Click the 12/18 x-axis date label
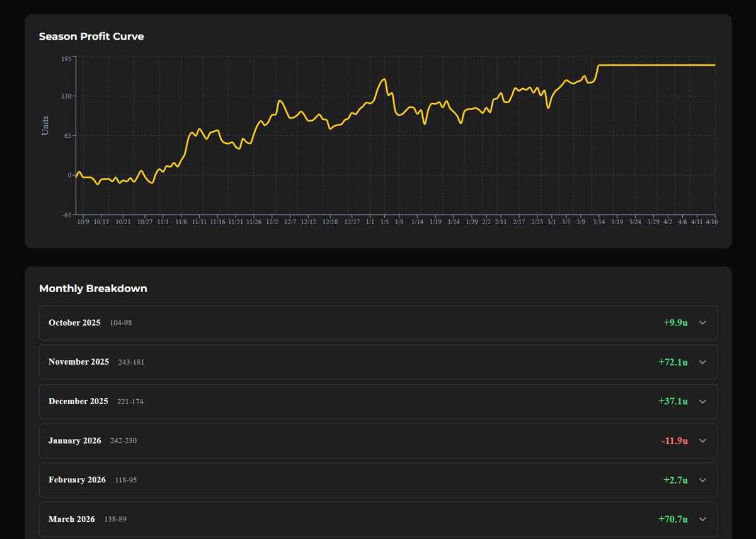This screenshot has height=539, width=756. pyautogui.click(x=330, y=222)
